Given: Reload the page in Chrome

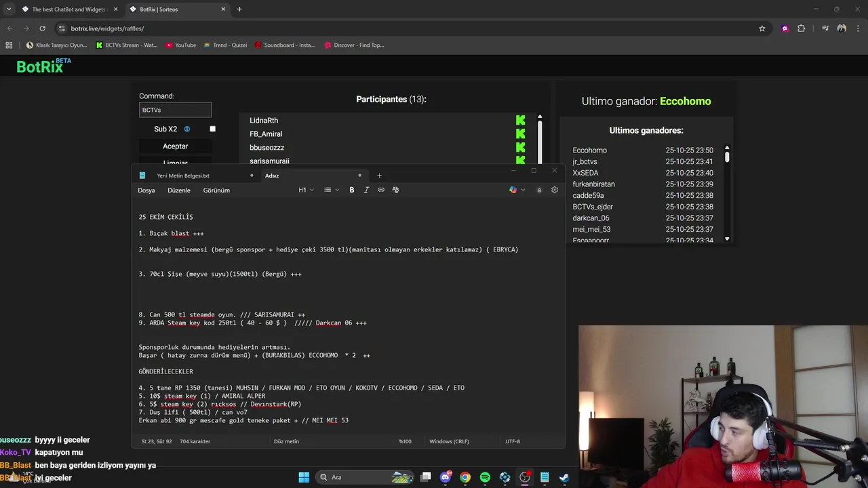Looking at the screenshot, I should [42, 28].
